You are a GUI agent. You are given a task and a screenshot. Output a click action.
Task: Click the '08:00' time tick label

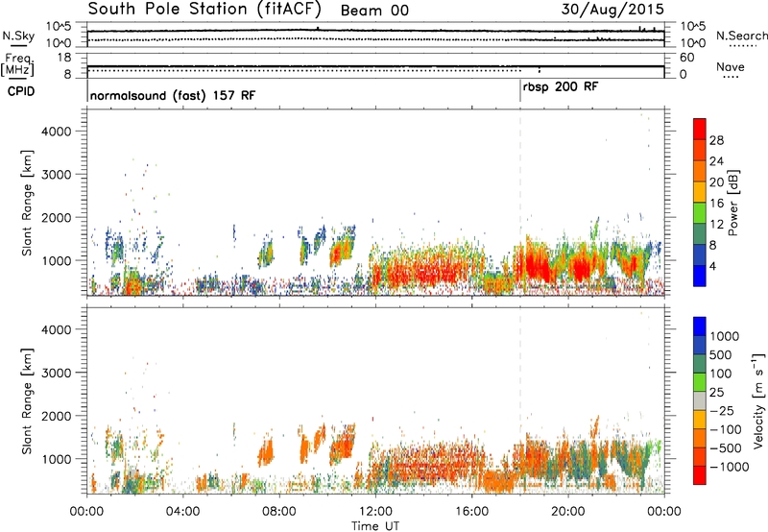point(279,512)
